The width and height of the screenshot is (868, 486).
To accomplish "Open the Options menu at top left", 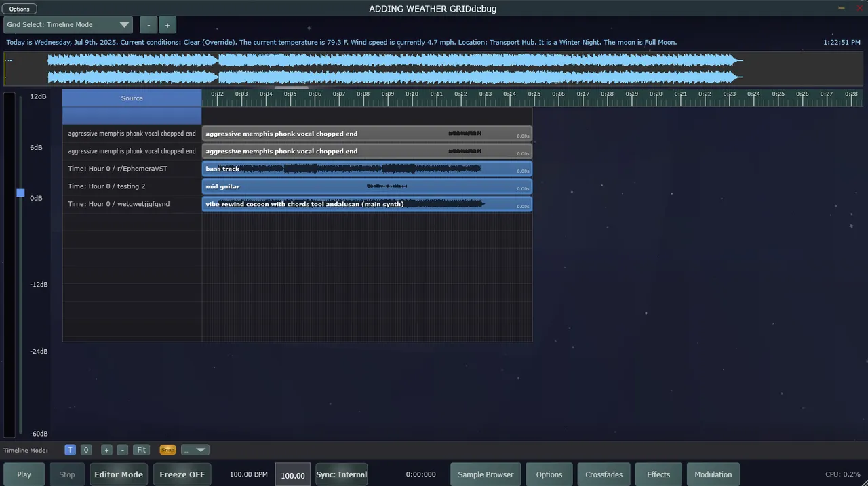I will click(x=19, y=9).
